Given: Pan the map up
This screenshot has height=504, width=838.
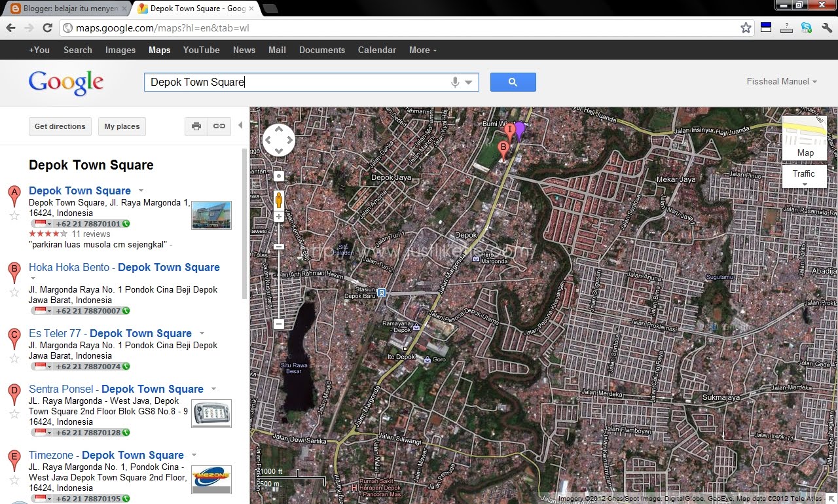Looking at the screenshot, I should 279,129.
